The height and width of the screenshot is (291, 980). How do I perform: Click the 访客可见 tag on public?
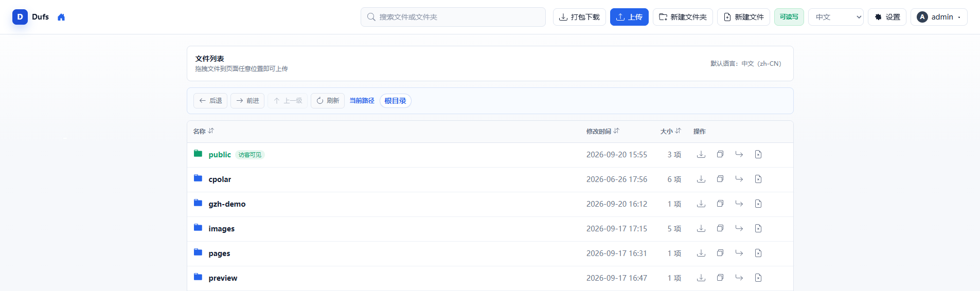click(x=250, y=155)
